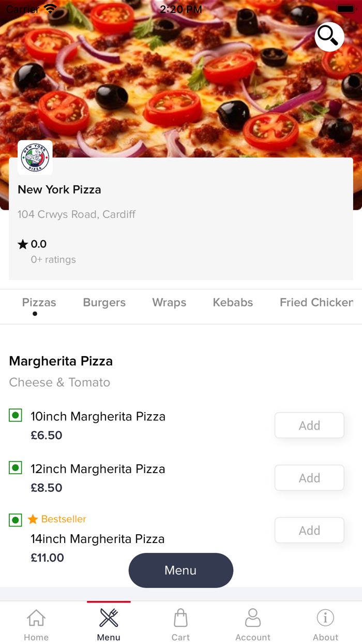Open the Menu popup button
This screenshot has width=362, height=644.
pyautogui.click(x=180, y=570)
